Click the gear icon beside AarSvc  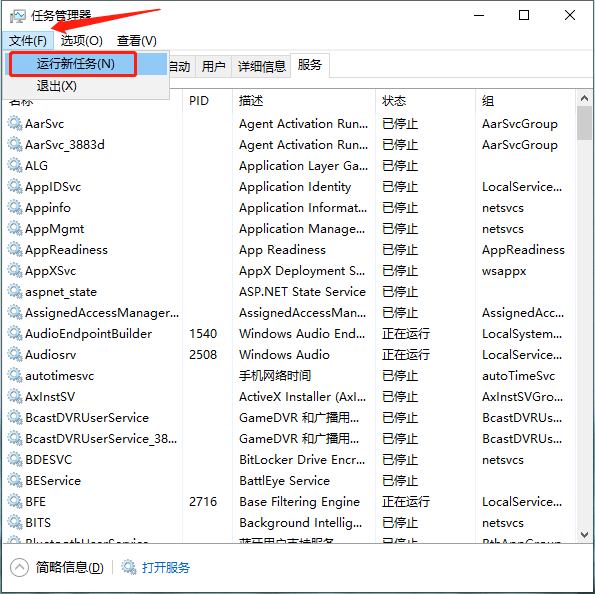click(15, 123)
